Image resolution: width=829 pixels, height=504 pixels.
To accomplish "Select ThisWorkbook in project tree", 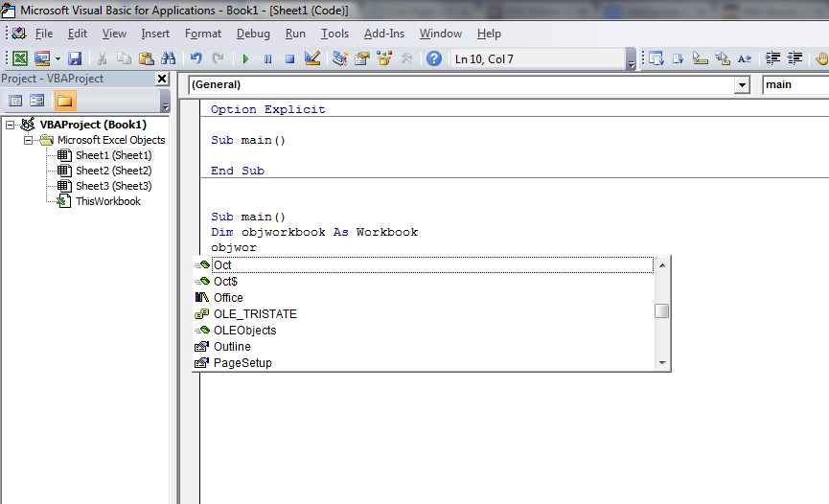I will click(x=108, y=201).
